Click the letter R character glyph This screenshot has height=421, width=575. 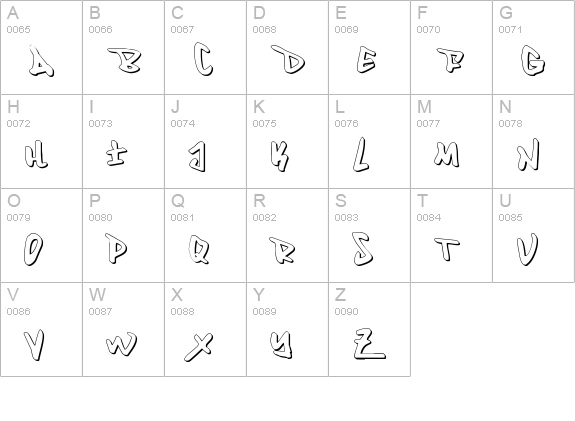pos(288,235)
